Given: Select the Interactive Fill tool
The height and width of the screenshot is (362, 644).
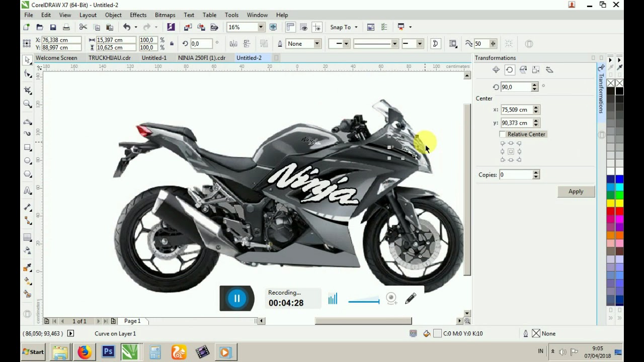Looking at the screenshot, I should coord(27,281).
